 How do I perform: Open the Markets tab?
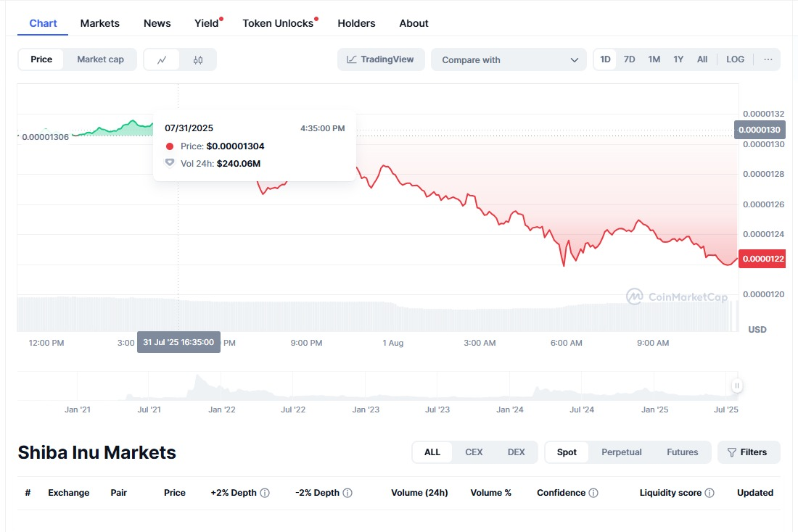click(100, 23)
